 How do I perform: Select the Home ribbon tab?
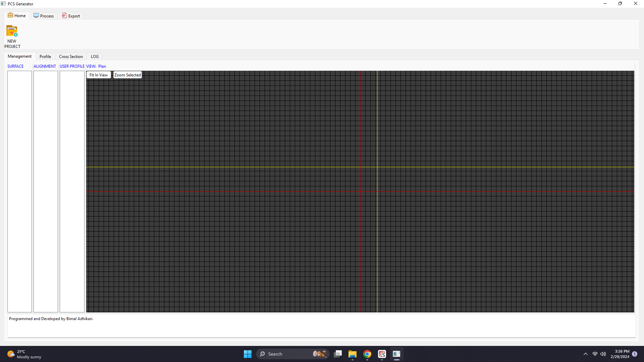(x=17, y=15)
